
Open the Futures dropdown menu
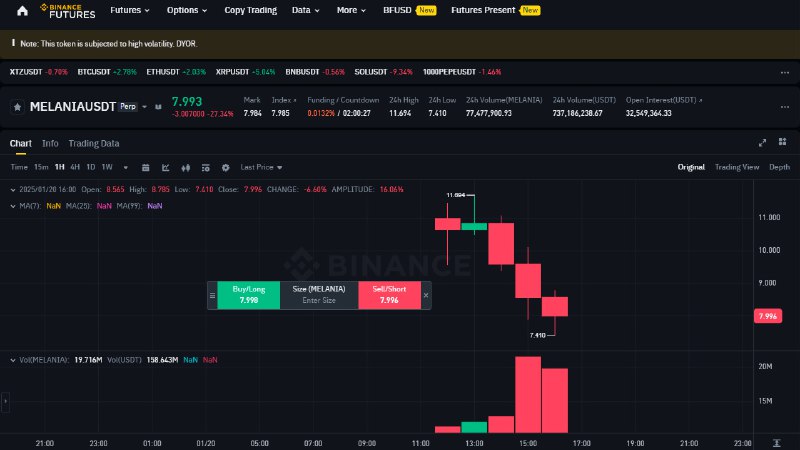coord(130,10)
